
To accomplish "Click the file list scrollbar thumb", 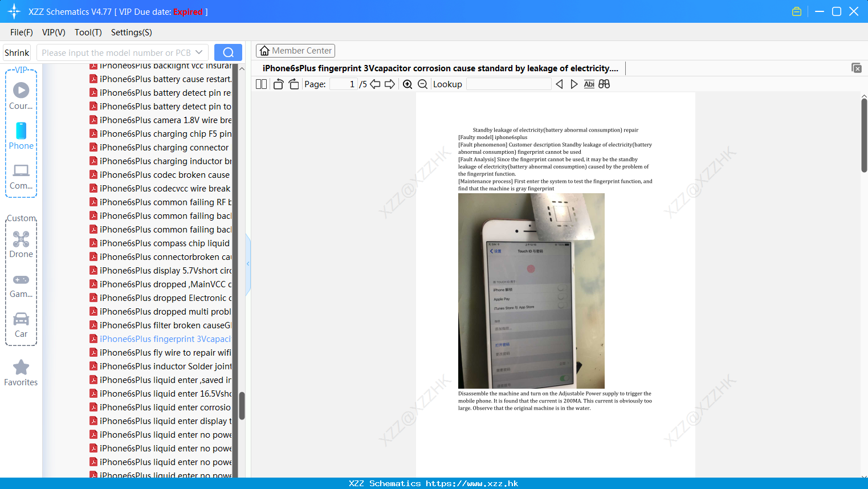I will point(242,406).
